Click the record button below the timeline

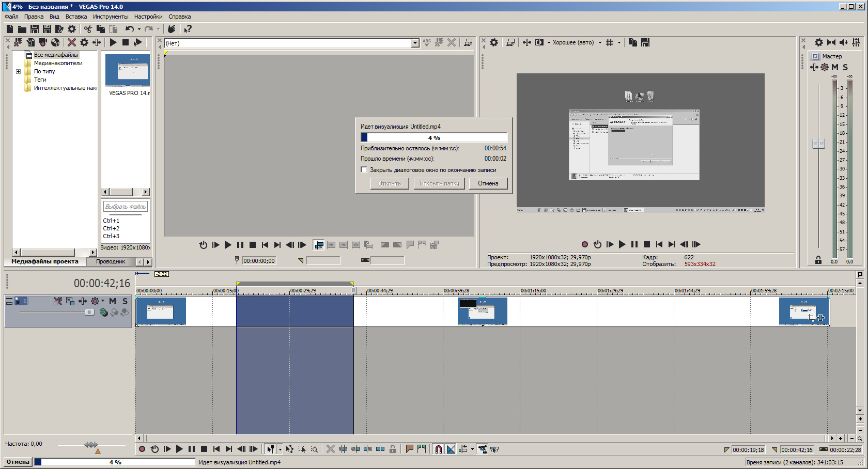142,449
